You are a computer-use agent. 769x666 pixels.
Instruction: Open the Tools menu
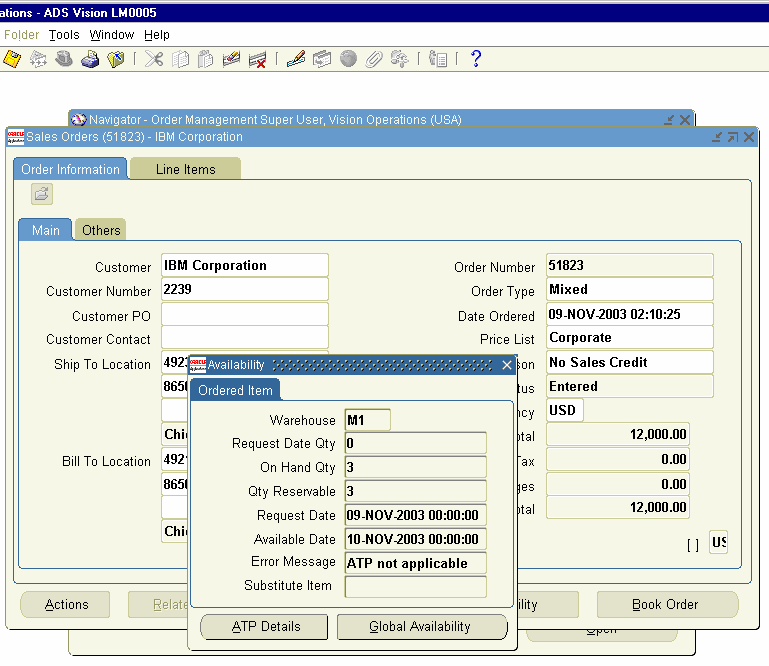(x=64, y=35)
